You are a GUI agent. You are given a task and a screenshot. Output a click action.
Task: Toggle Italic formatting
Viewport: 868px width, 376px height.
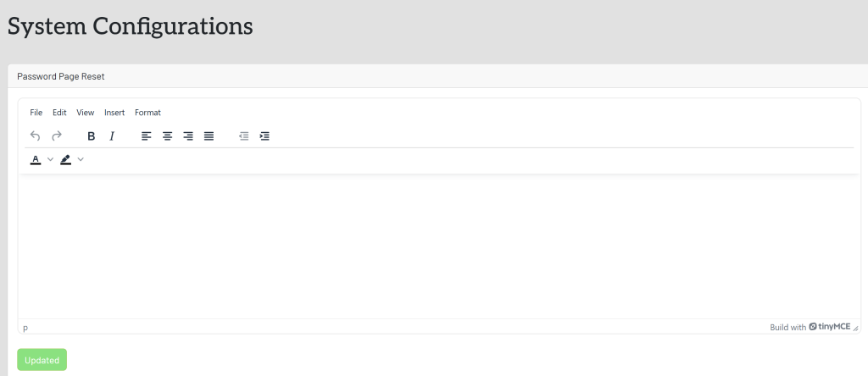click(112, 135)
